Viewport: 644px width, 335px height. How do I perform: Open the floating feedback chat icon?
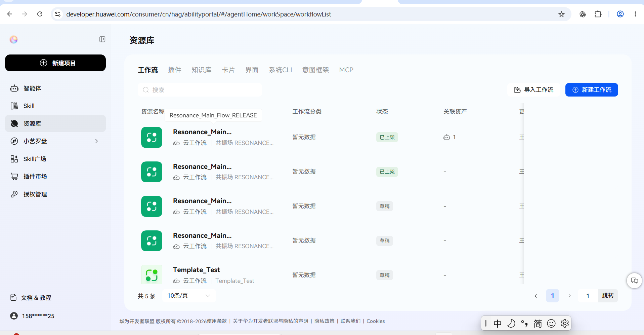tap(635, 281)
